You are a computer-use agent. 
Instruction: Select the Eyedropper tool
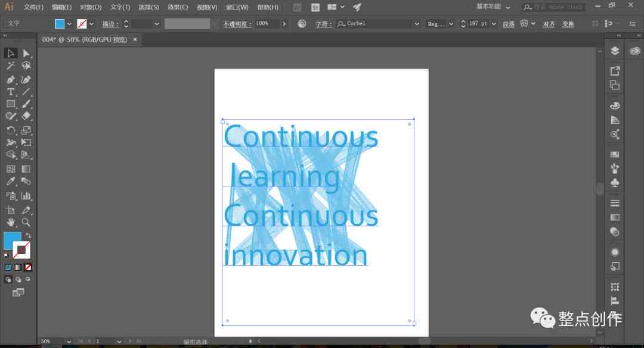[11, 181]
